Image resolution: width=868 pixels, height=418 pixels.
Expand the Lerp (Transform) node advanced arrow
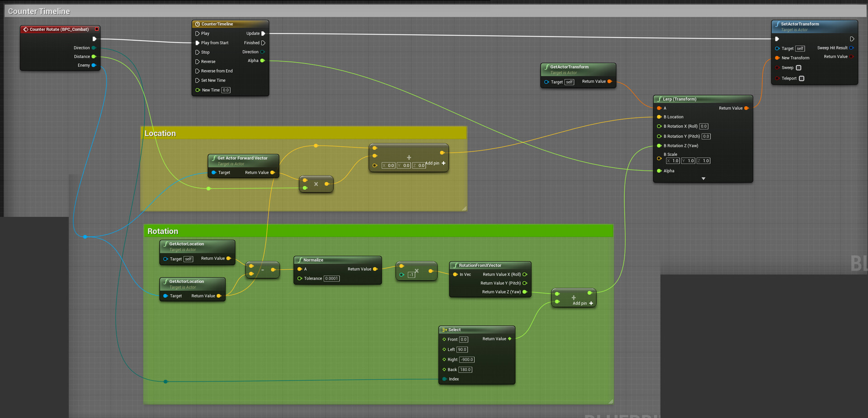pyautogui.click(x=703, y=178)
